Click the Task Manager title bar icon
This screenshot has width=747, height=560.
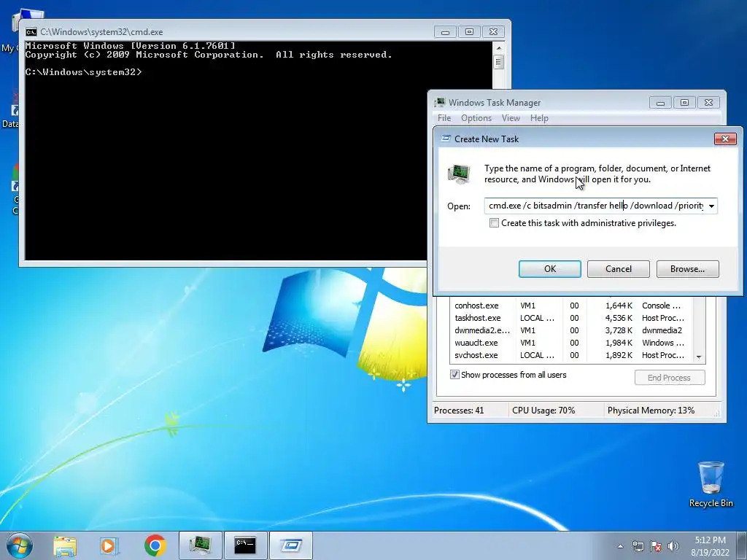440,102
